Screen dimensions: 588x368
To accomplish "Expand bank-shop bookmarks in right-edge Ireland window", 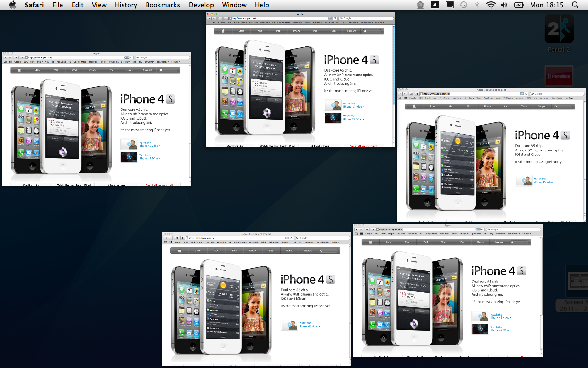I will click(x=431, y=98).
